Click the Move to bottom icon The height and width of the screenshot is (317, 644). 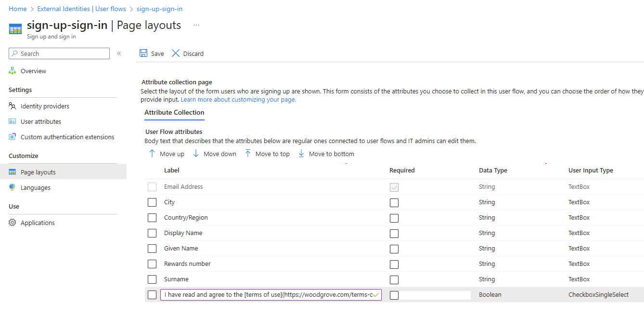301,154
